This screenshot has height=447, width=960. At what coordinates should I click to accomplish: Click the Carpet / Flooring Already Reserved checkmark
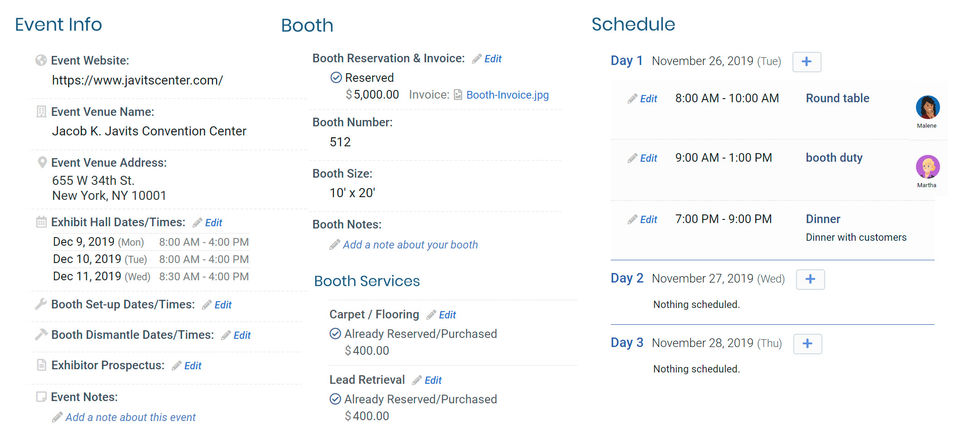[x=336, y=334]
